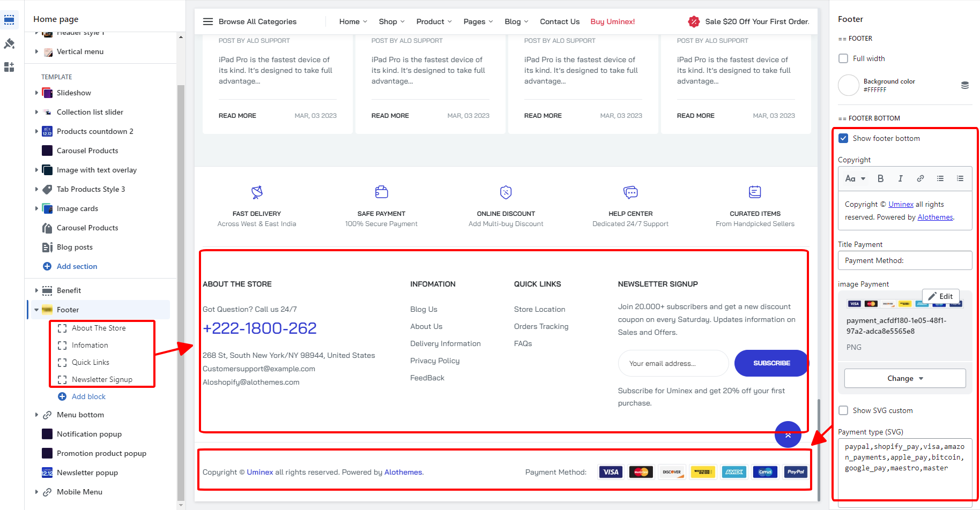Click the Bold formatting icon in Copyright editor
980x510 pixels.
(880, 179)
